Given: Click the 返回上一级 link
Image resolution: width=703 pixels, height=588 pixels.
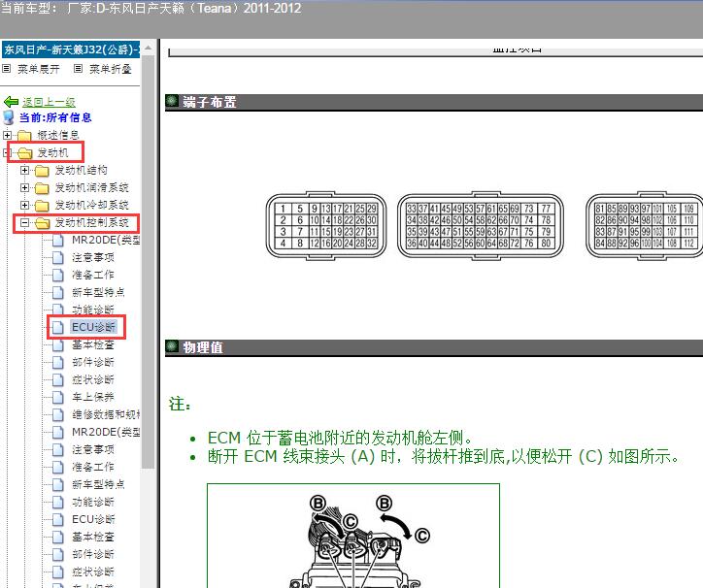Looking at the screenshot, I should [x=49, y=102].
